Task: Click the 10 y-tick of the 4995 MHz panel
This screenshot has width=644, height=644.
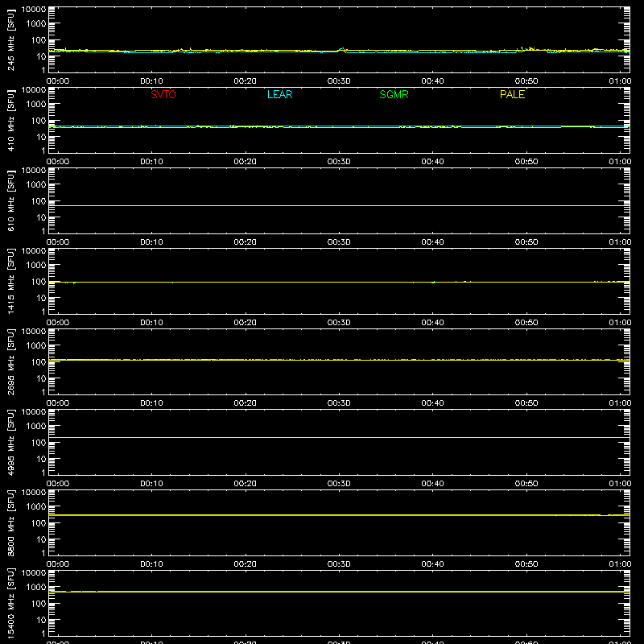Action: [x=41, y=459]
